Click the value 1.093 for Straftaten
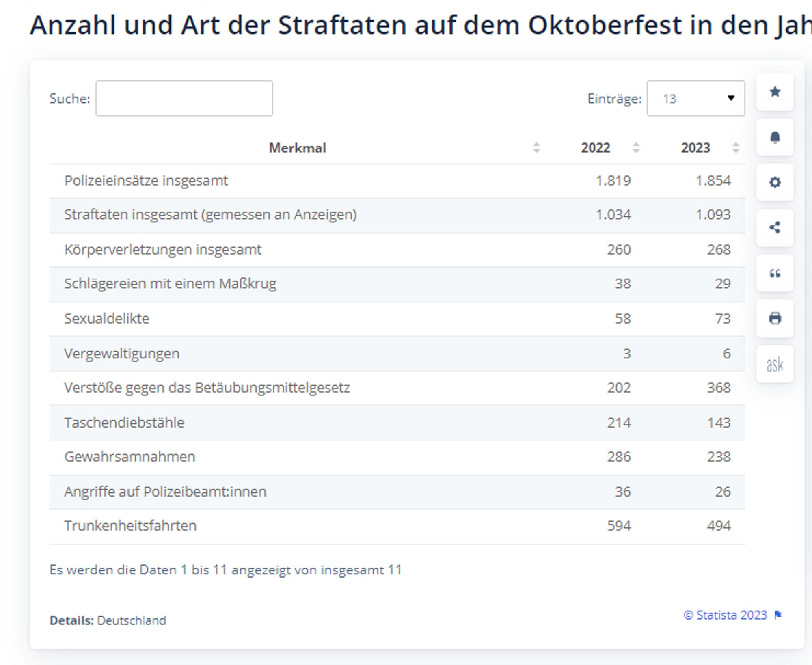 pyautogui.click(x=713, y=215)
